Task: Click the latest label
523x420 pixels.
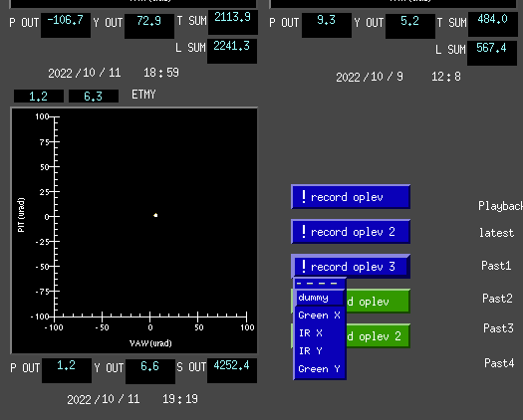Action: click(496, 232)
